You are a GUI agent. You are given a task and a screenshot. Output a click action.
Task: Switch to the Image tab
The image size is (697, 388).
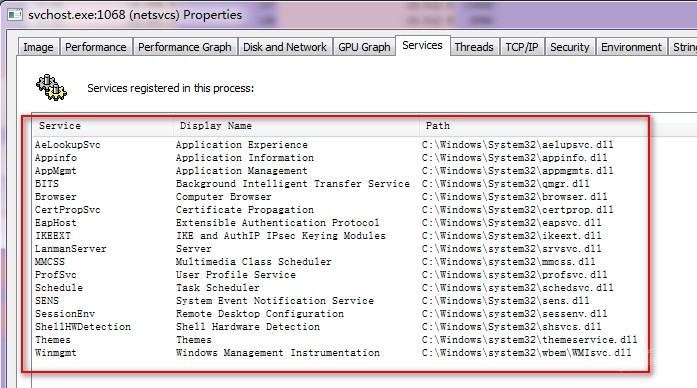click(38, 47)
